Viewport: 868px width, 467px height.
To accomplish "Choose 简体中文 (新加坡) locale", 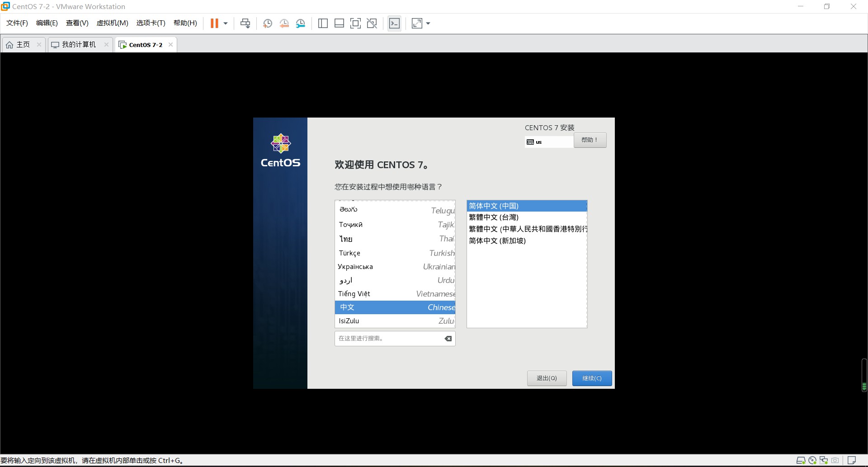I will [x=527, y=241].
